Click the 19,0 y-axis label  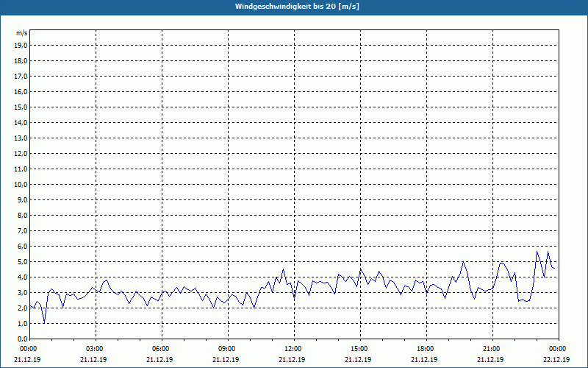21,46
